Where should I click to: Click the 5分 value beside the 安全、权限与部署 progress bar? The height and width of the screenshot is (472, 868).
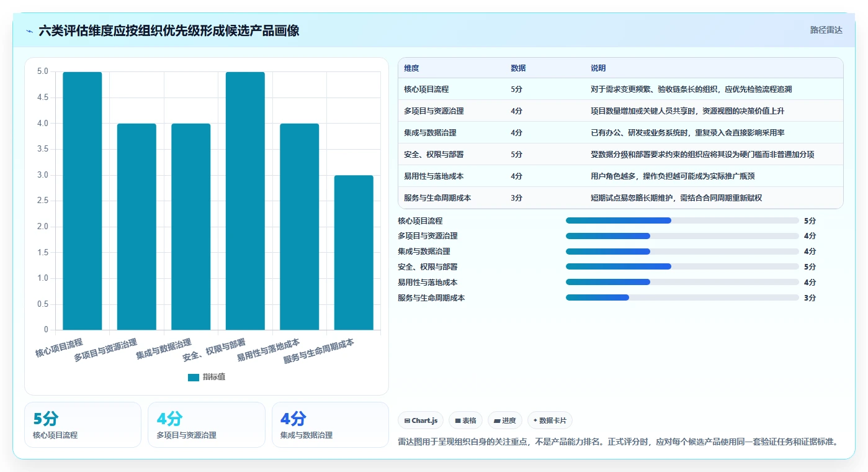(810, 266)
